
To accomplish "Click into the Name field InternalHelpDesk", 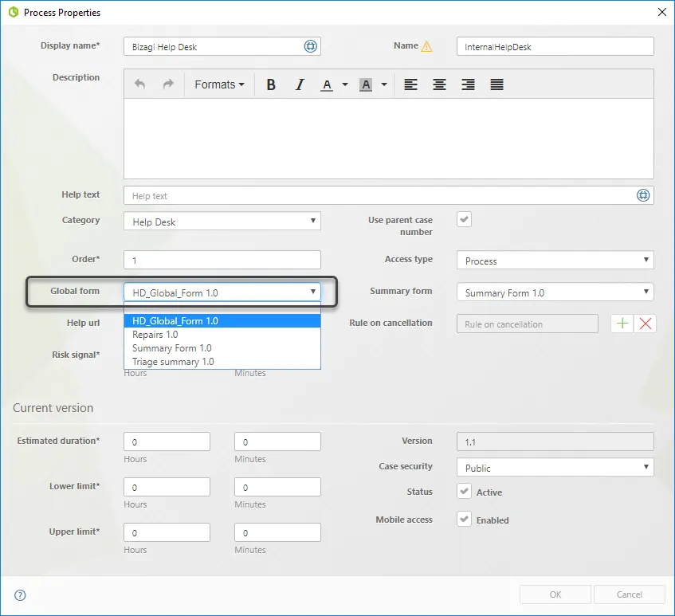I will coord(555,46).
